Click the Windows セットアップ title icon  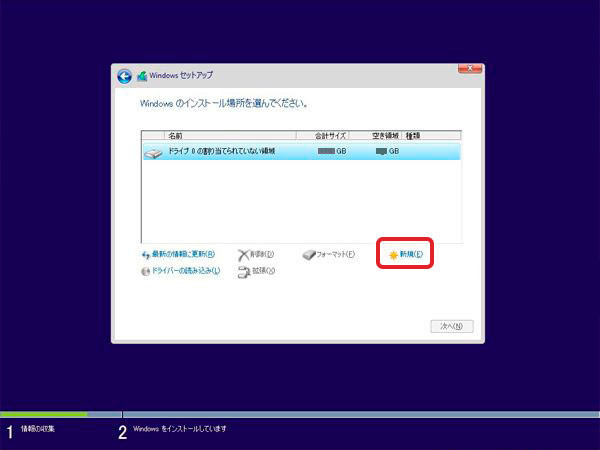click(x=142, y=76)
